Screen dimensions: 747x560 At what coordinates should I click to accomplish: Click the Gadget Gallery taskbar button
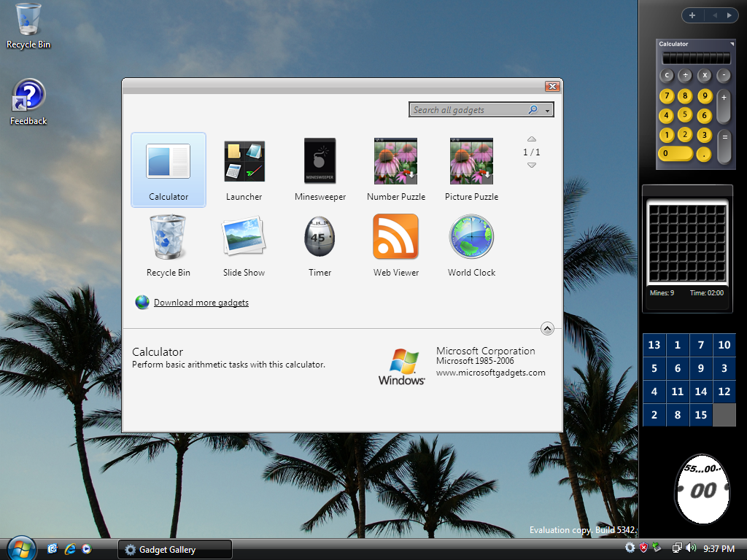[174, 550]
